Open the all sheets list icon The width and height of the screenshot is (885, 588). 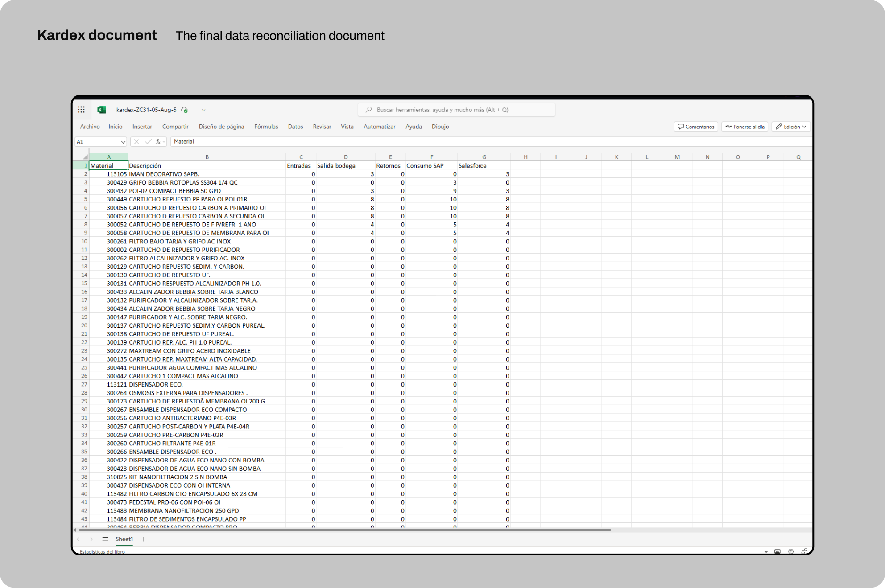click(x=105, y=539)
